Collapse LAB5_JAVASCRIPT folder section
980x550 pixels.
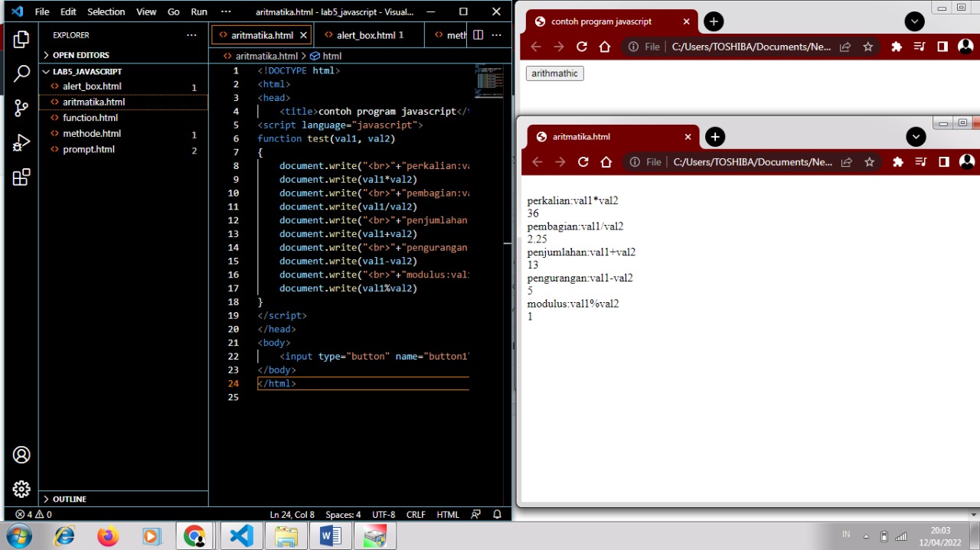coord(122,71)
